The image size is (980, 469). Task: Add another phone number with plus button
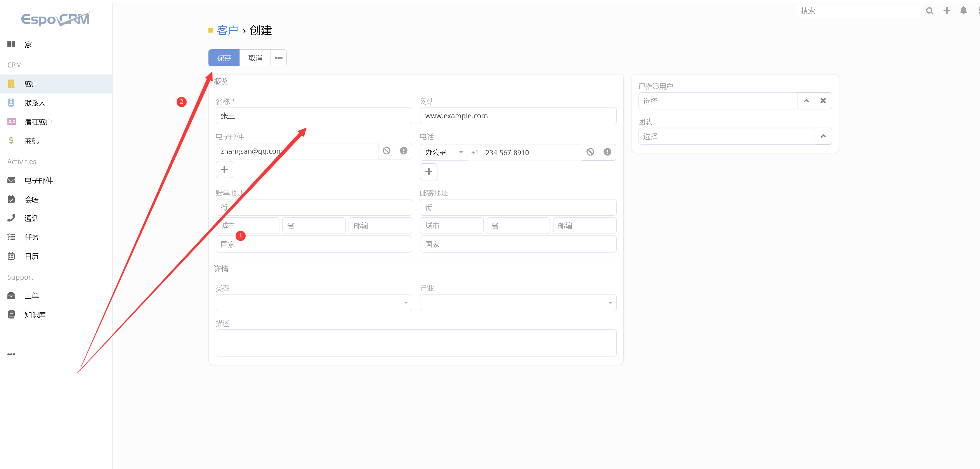428,172
